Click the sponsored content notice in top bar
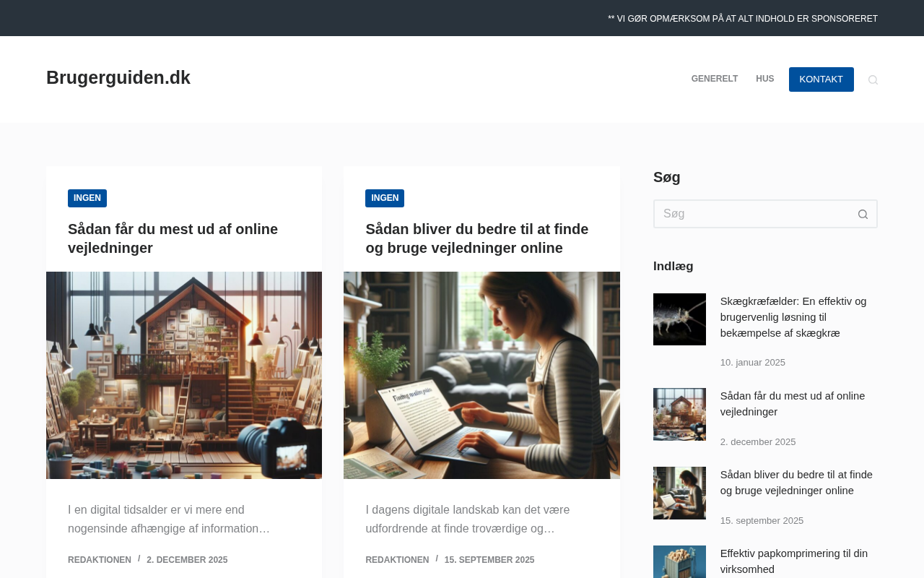924x578 pixels. click(x=743, y=19)
